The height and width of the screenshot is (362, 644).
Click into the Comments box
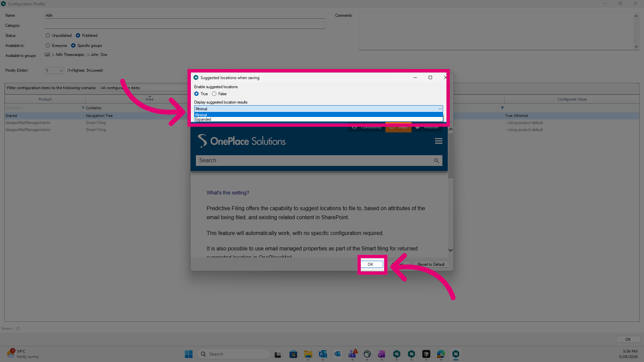(496, 31)
